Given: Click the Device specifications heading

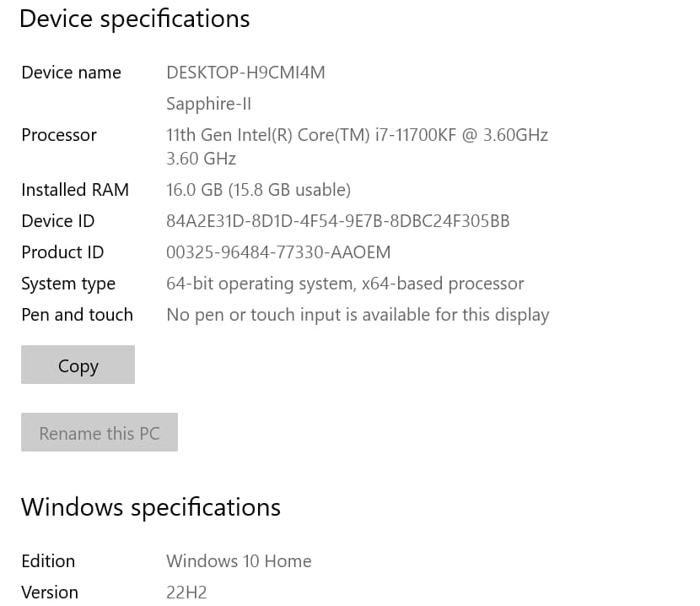Looking at the screenshot, I should tap(134, 19).
